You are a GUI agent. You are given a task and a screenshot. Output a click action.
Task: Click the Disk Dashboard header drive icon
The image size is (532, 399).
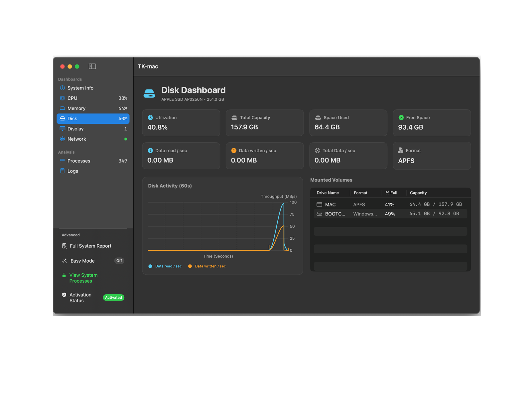tap(149, 93)
